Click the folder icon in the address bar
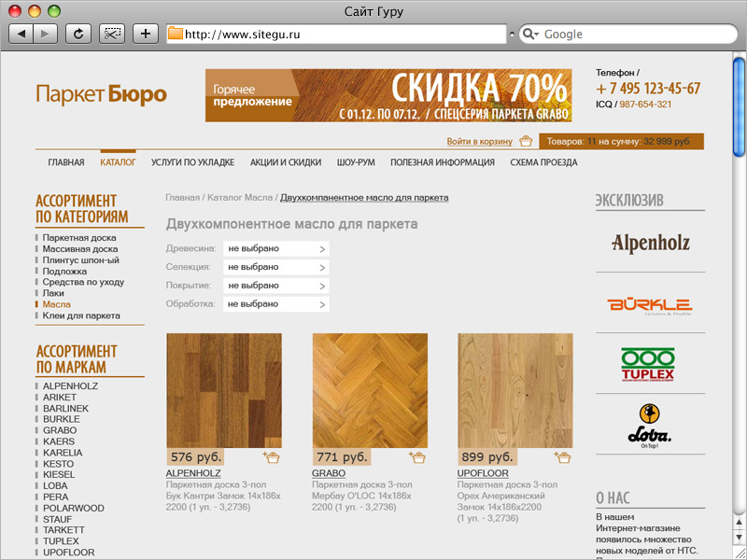 (176, 34)
